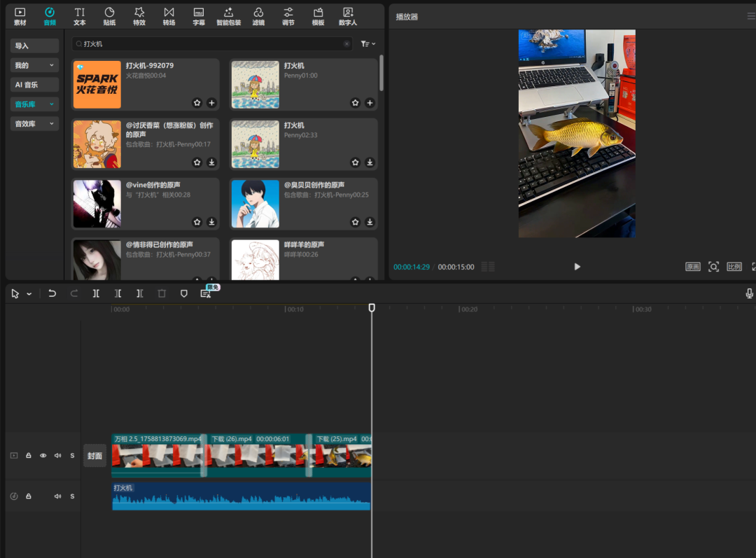Open the 特效 effects panel

point(139,16)
